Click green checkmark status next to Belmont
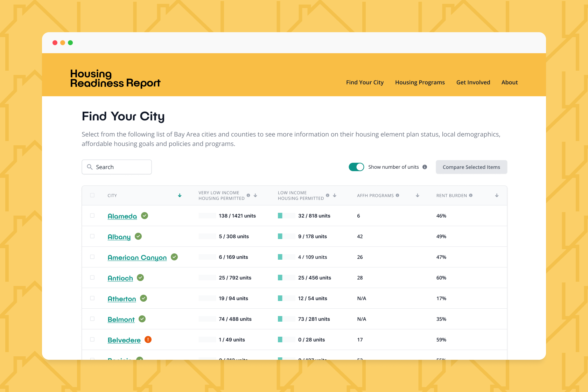This screenshot has height=392, width=588. click(x=142, y=319)
